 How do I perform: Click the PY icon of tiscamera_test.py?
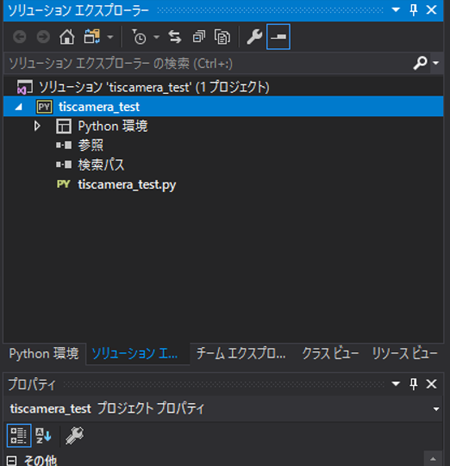(x=63, y=184)
